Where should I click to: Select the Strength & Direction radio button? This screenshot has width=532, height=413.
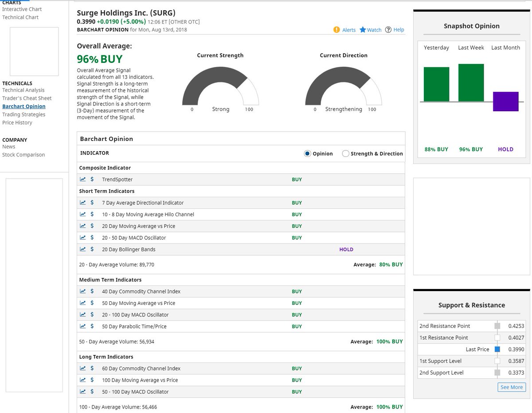pyautogui.click(x=346, y=154)
